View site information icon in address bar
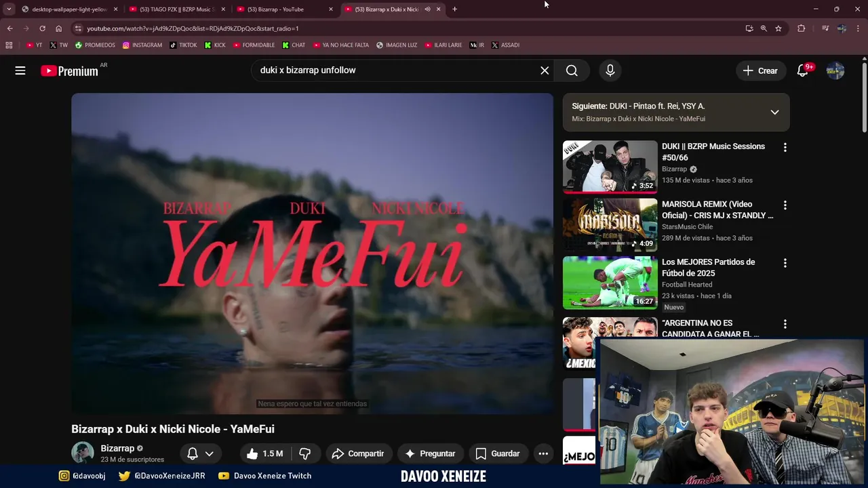Viewport: 868px width, 488px height. click(x=78, y=28)
